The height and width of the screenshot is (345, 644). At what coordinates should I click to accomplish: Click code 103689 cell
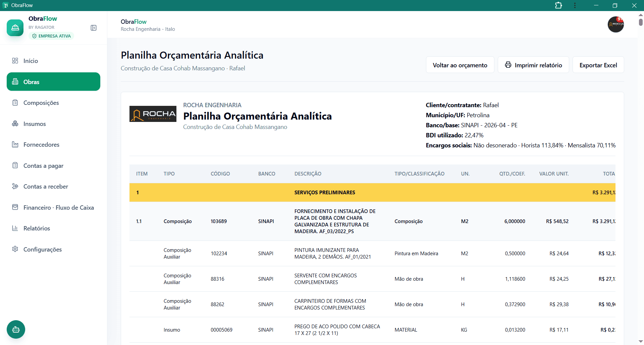[x=219, y=221]
